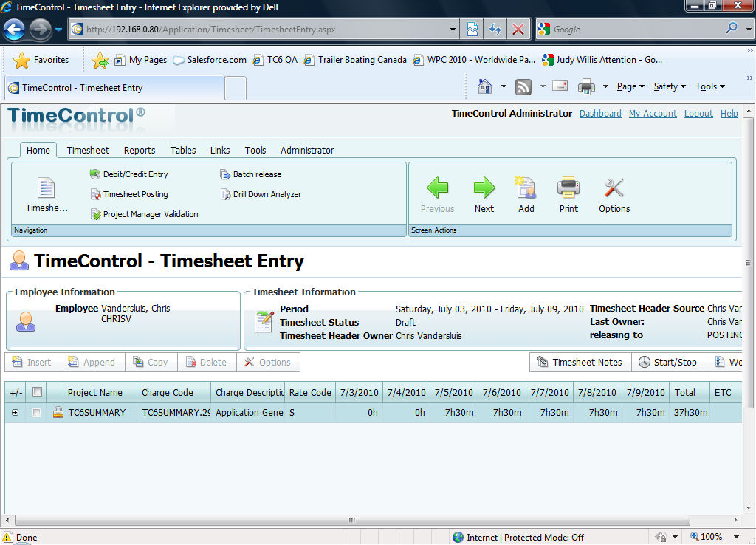Refresh the page in address bar
This screenshot has width=756, height=545.
[495, 30]
